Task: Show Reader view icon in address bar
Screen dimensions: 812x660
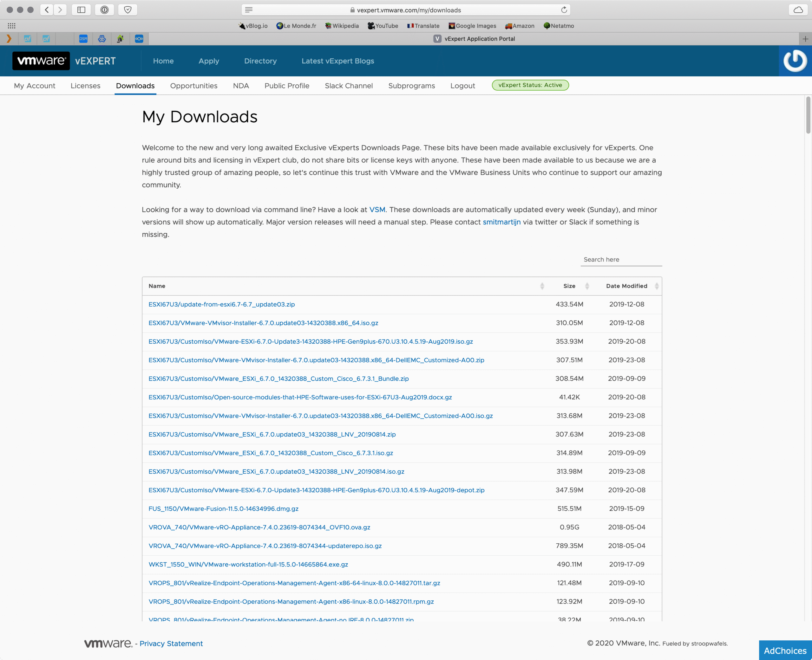Action: coord(249,10)
